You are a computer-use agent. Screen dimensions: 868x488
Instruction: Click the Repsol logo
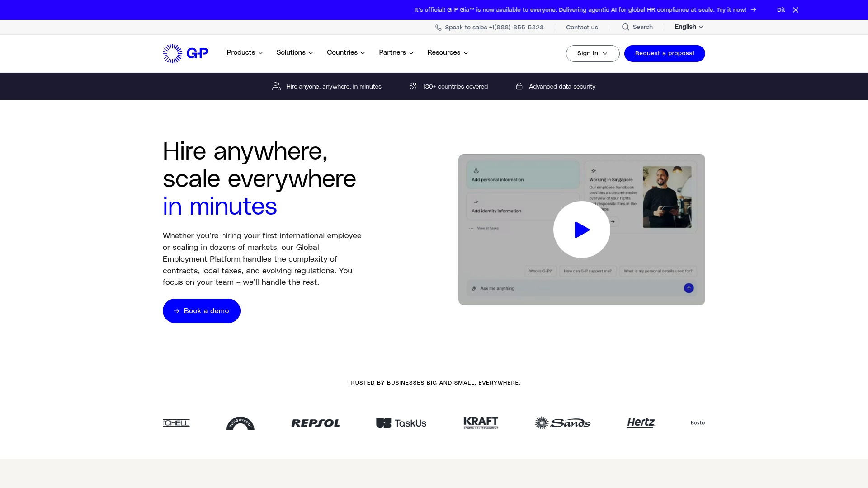[316, 423]
